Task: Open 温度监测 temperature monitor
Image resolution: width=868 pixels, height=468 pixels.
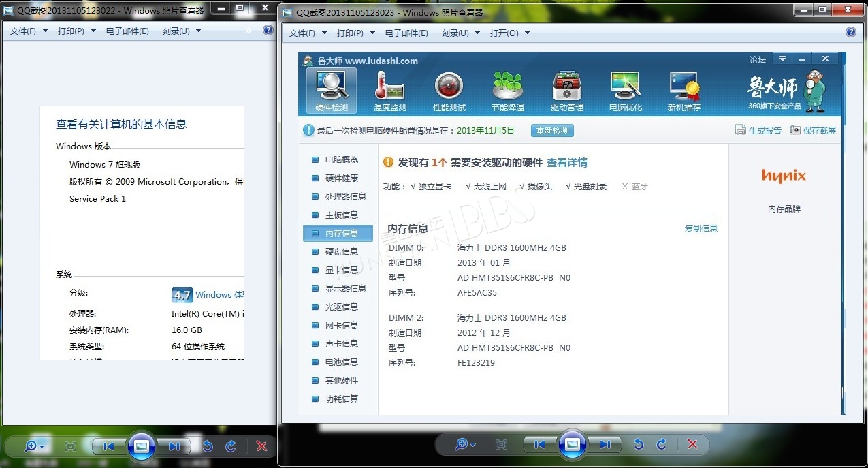Action: 390,91
